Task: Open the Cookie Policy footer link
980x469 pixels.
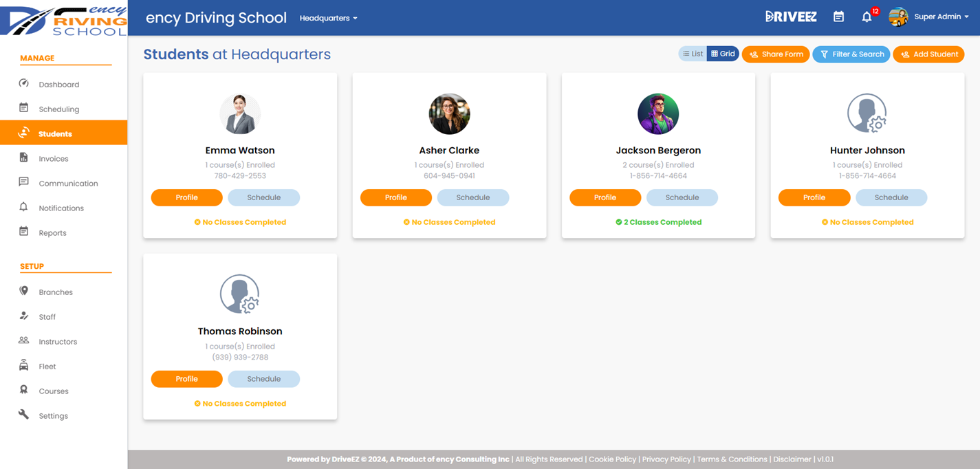Action: [x=613, y=459]
